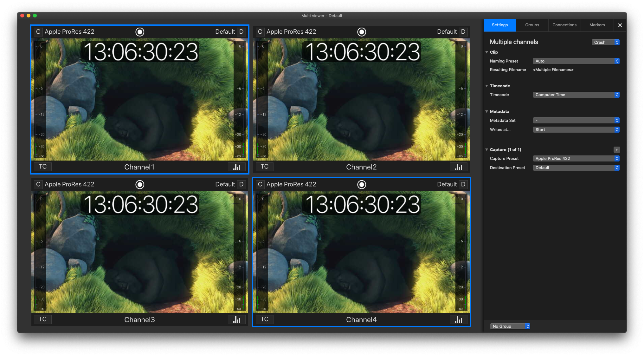644x356 pixels.
Task: Click the D destination icon on Channel4
Action: click(x=463, y=184)
